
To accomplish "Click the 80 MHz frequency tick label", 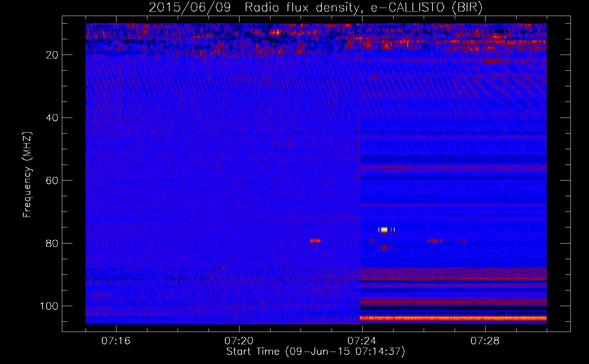I will click(52, 244).
